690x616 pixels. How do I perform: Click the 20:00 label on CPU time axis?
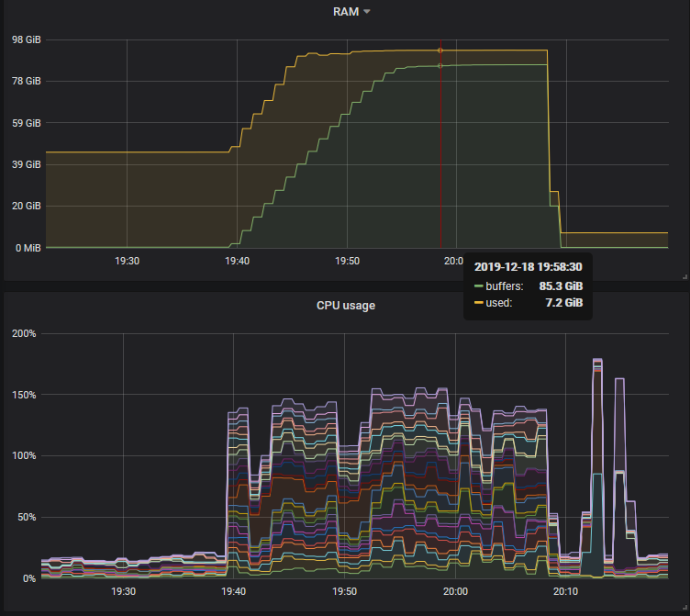455,591
